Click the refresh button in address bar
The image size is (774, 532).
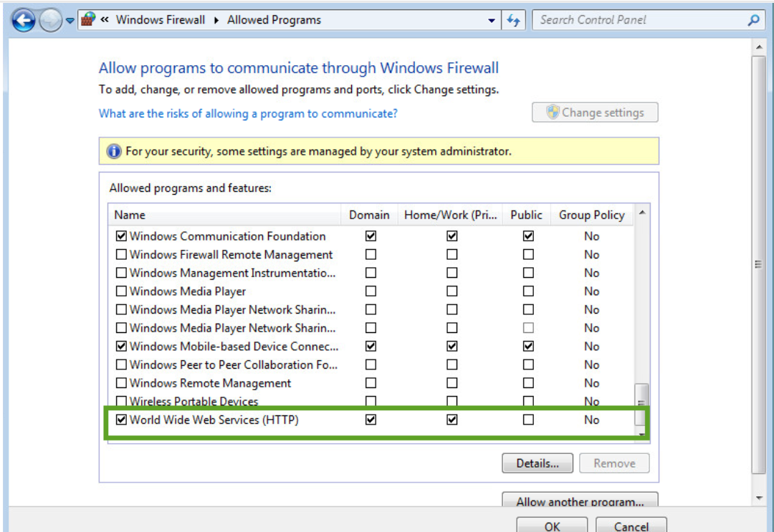[x=514, y=20]
